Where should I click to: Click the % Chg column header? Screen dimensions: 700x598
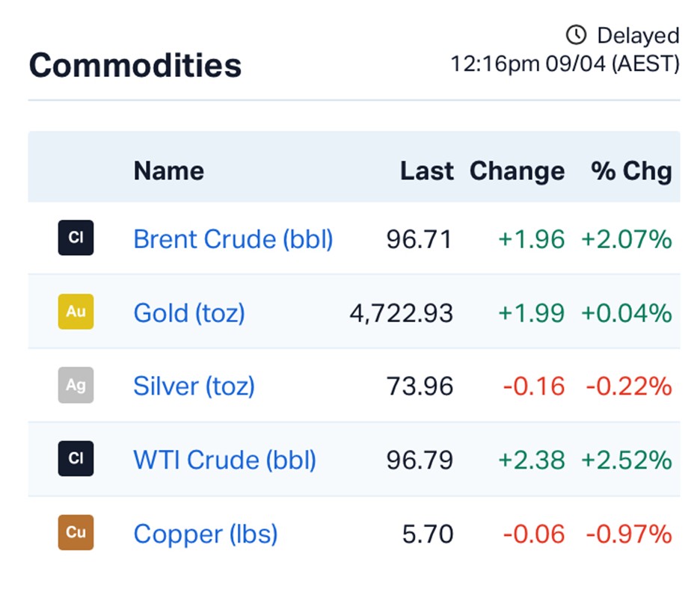coord(631,171)
